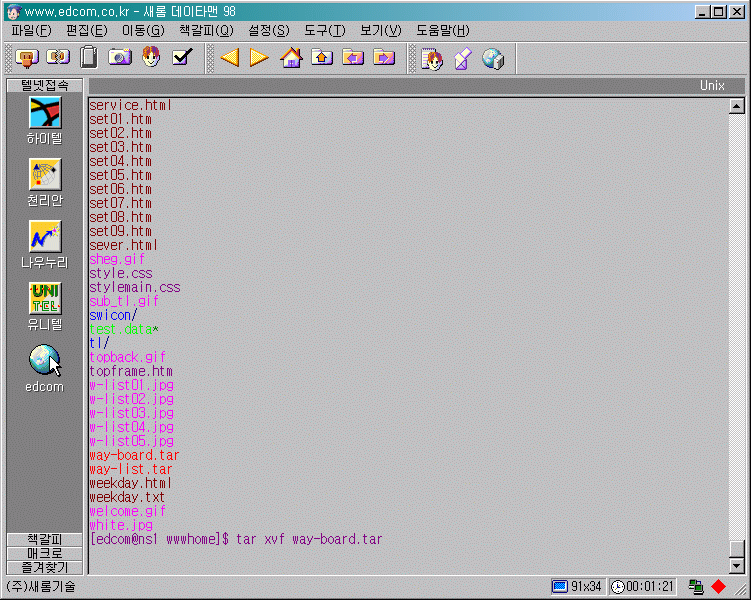
Task: Open the 설정(S) menu
Action: tap(269, 31)
